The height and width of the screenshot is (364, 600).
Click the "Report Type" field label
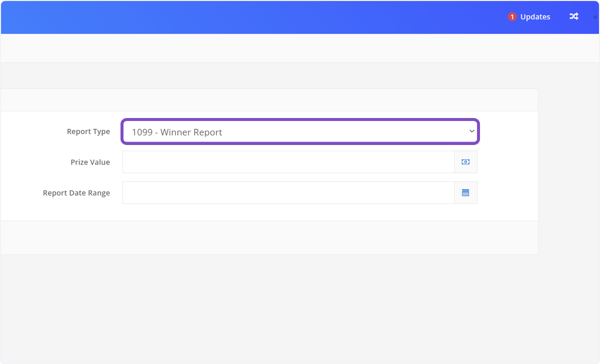point(88,131)
